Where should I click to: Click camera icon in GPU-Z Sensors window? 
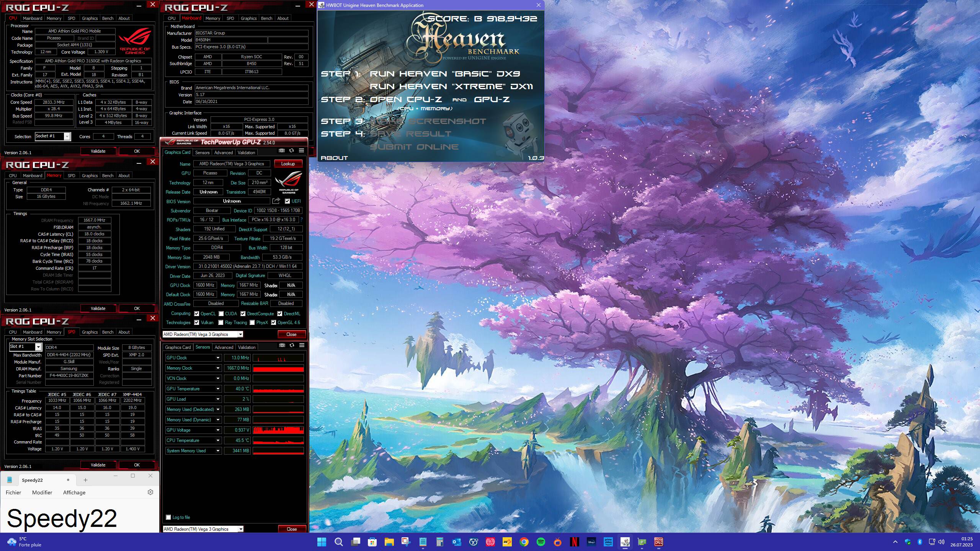click(x=282, y=345)
